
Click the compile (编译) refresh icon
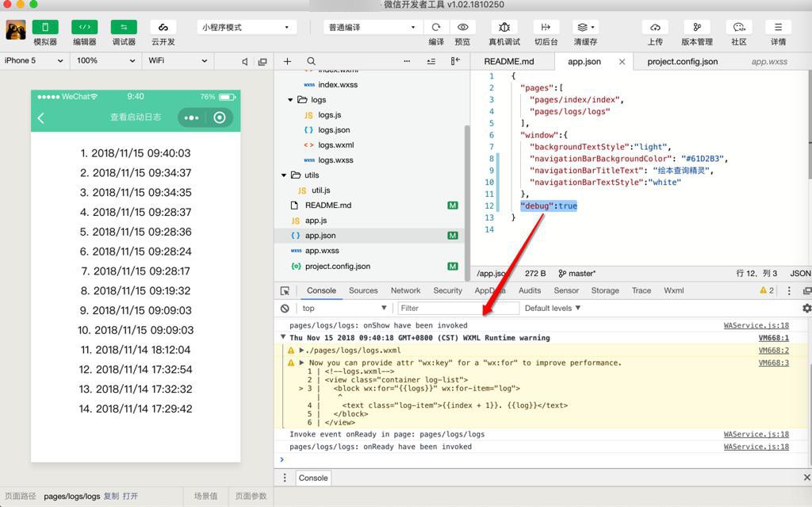coord(436,27)
